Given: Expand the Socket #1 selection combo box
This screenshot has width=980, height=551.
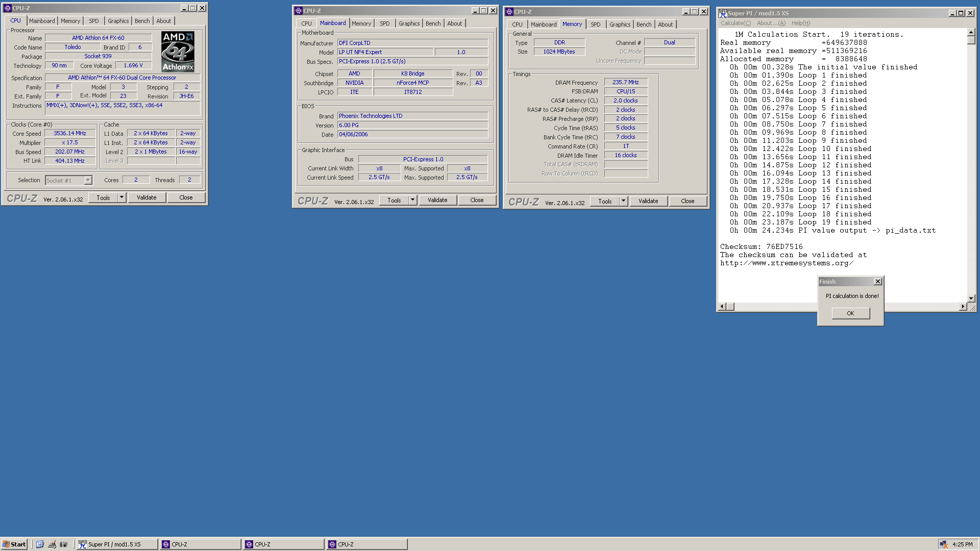Looking at the screenshot, I should pos(88,180).
